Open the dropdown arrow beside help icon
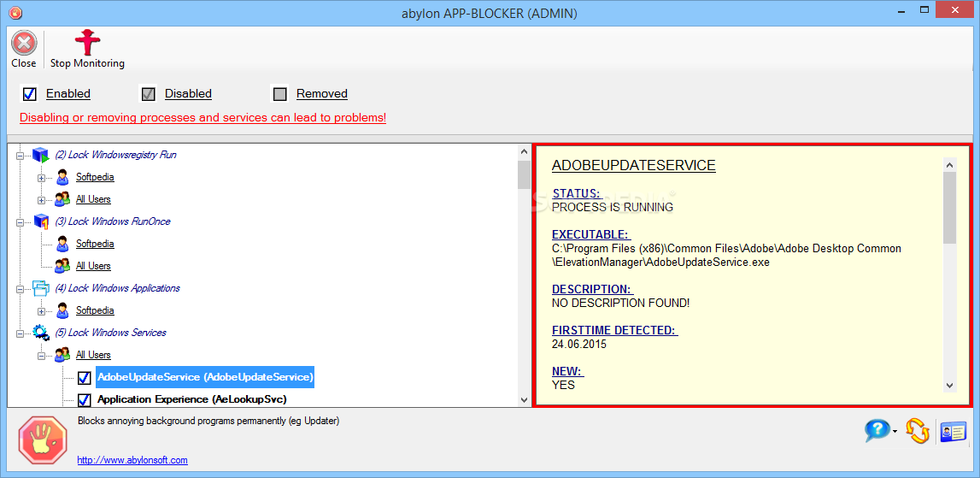 (895, 431)
